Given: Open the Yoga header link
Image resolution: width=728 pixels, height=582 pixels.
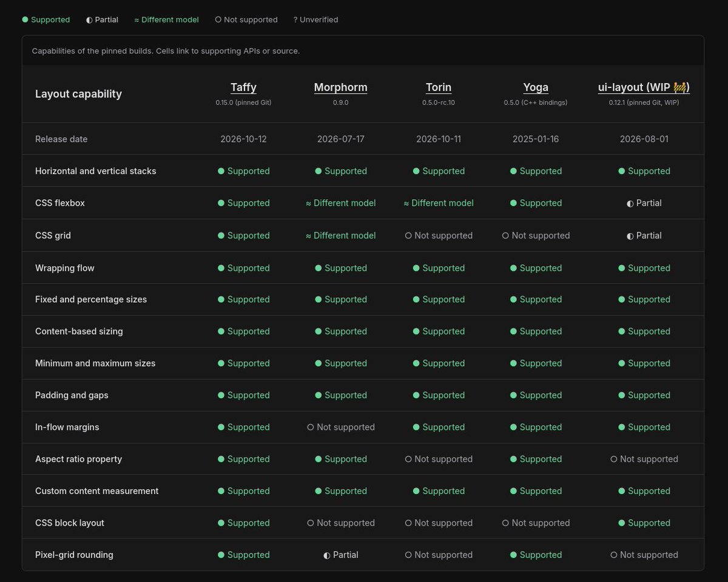Looking at the screenshot, I should (536, 87).
